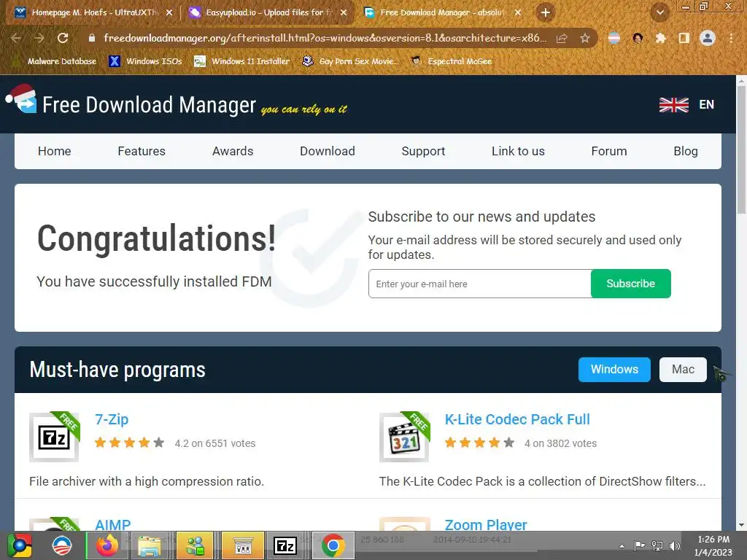
Task: Click the e-mail address input field
Action: tap(480, 284)
